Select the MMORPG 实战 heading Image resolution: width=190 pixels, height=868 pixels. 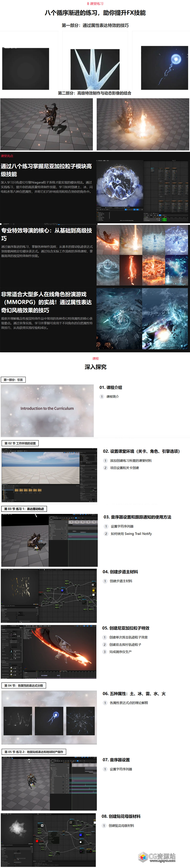click(46, 302)
